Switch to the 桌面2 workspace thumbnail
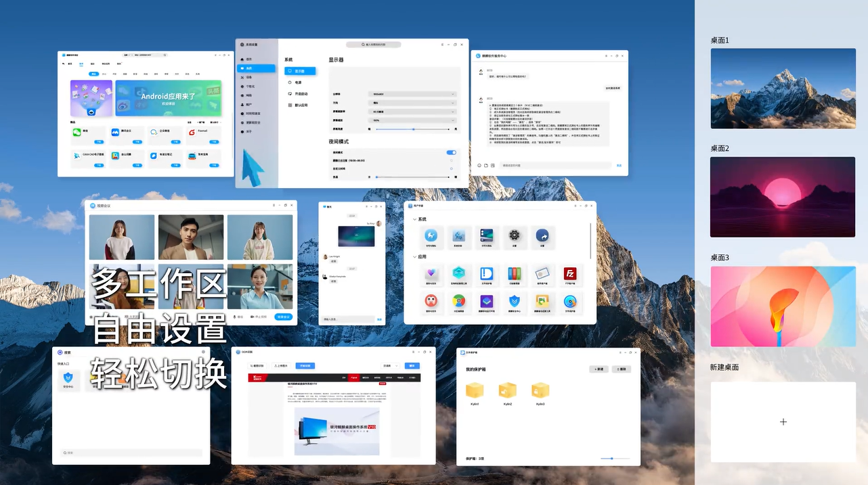This screenshot has width=868, height=485. [x=783, y=197]
